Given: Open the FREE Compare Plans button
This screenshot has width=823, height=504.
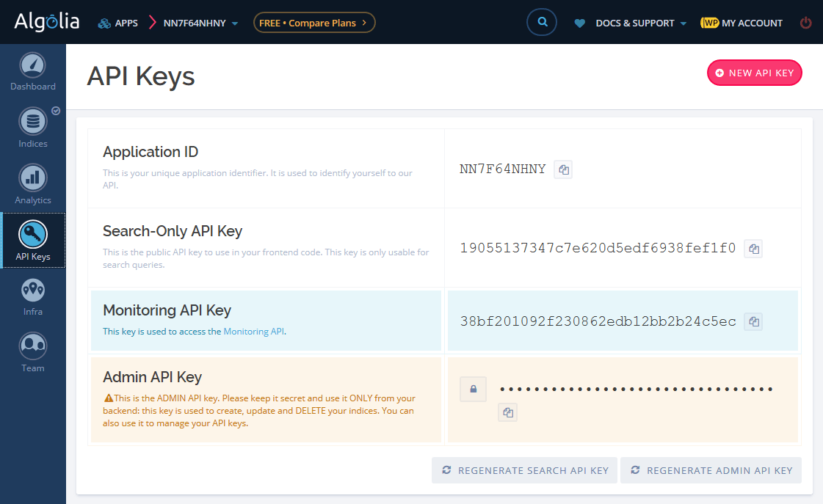Looking at the screenshot, I should click(x=314, y=23).
